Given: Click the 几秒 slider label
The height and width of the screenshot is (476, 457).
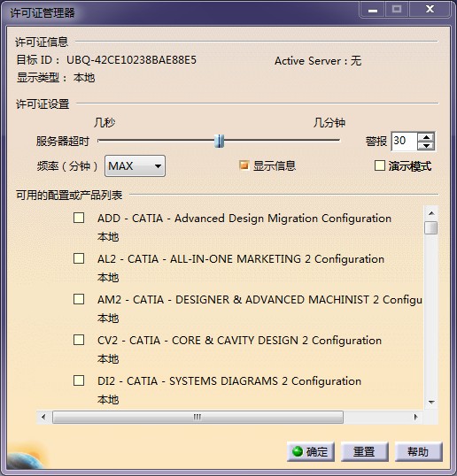Looking at the screenshot, I should [105, 123].
